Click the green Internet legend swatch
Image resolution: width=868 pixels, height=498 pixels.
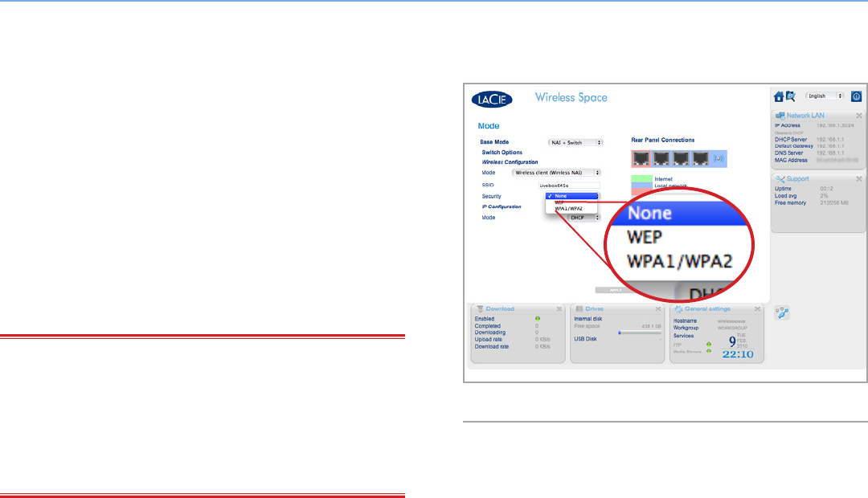(641, 179)
